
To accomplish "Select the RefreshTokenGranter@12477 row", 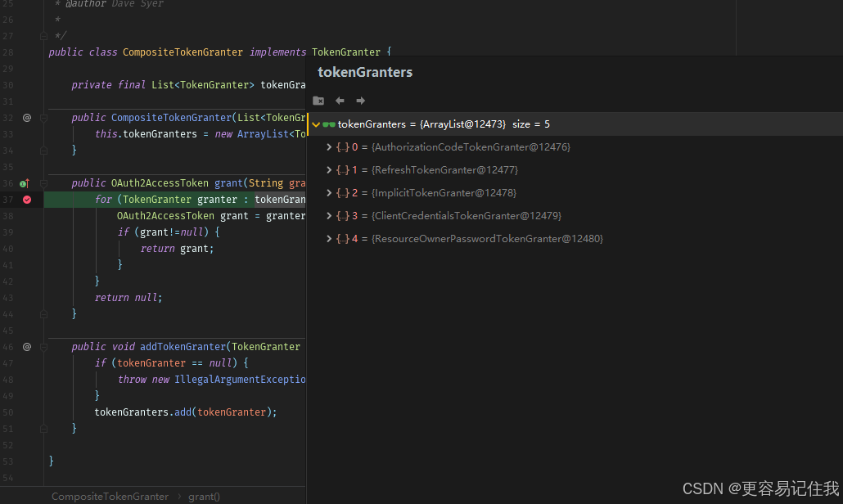I will pyautogui.click(x=575, y=170).
